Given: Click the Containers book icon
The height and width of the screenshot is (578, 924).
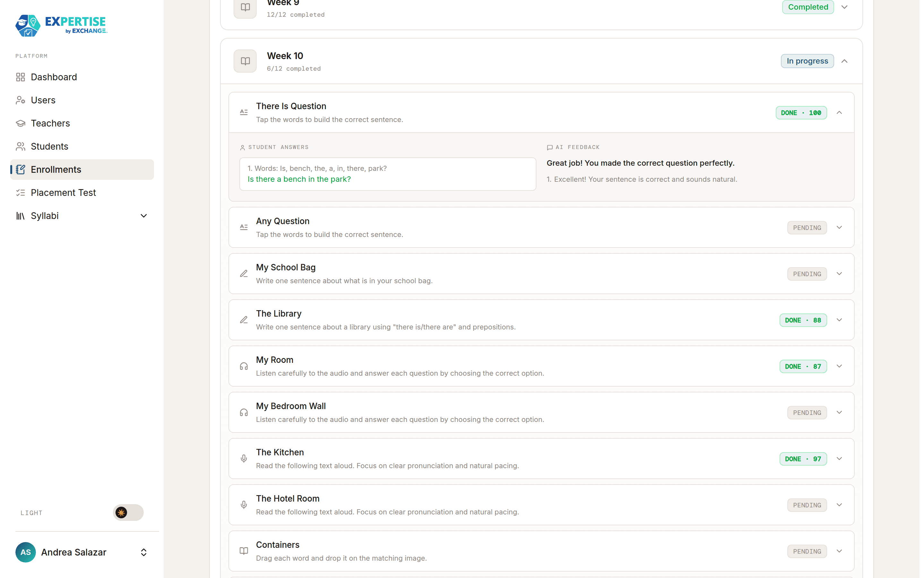Looking at the screenshot, I should point(244,551).
